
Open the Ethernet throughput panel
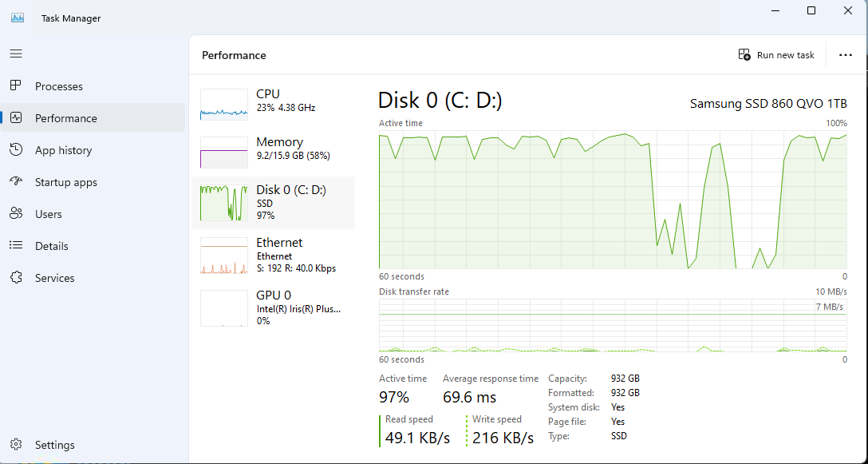coord(274,256)
